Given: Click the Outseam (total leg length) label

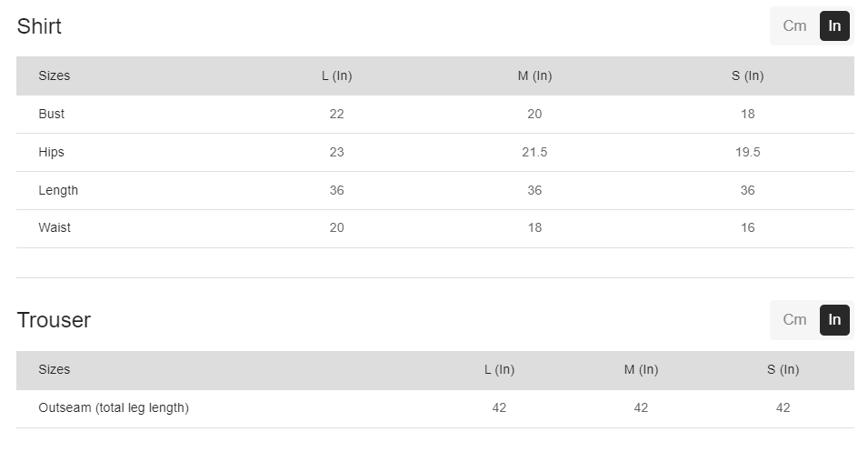Looking at the screenshot, I should [x=114, y=408].
